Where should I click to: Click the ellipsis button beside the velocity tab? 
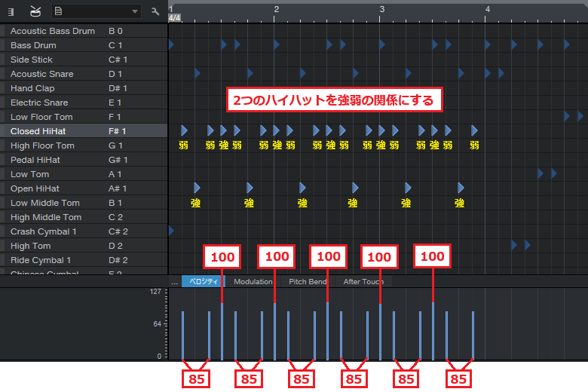[174, 282]
